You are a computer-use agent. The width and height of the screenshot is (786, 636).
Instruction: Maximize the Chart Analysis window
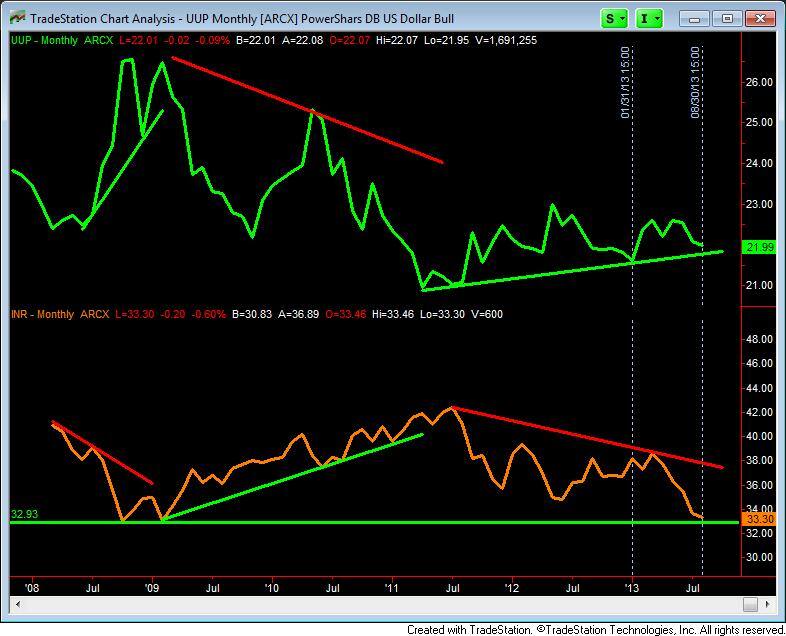(727, 18)
